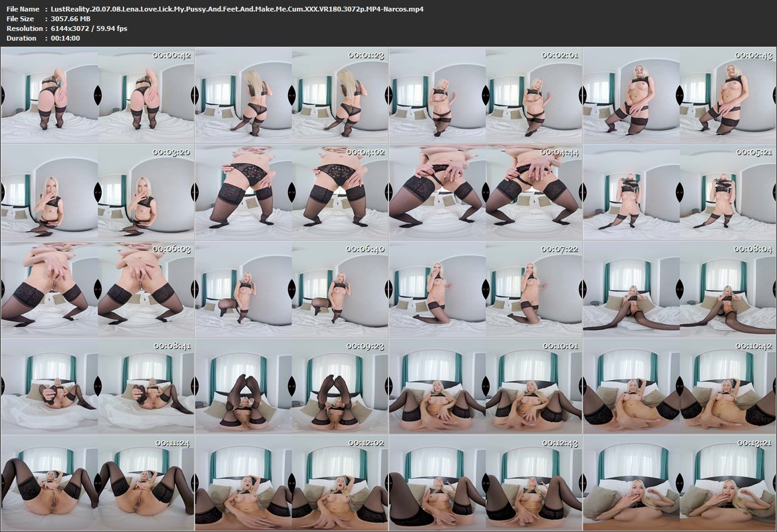Select the thumbnail stamped 00:00:42
The height and width of the screenshot is (532, 777).
[x=98, y=96]
